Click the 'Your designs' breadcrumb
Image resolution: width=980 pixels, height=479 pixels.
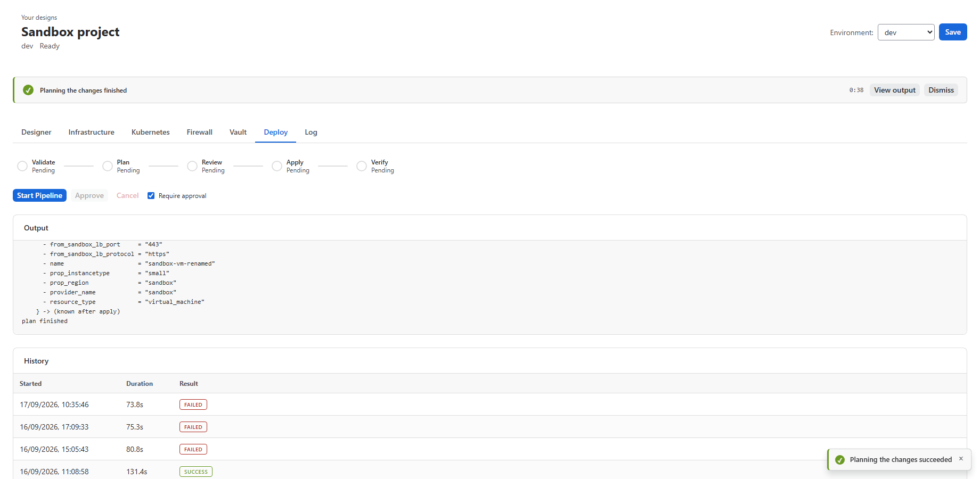(39, 18)
